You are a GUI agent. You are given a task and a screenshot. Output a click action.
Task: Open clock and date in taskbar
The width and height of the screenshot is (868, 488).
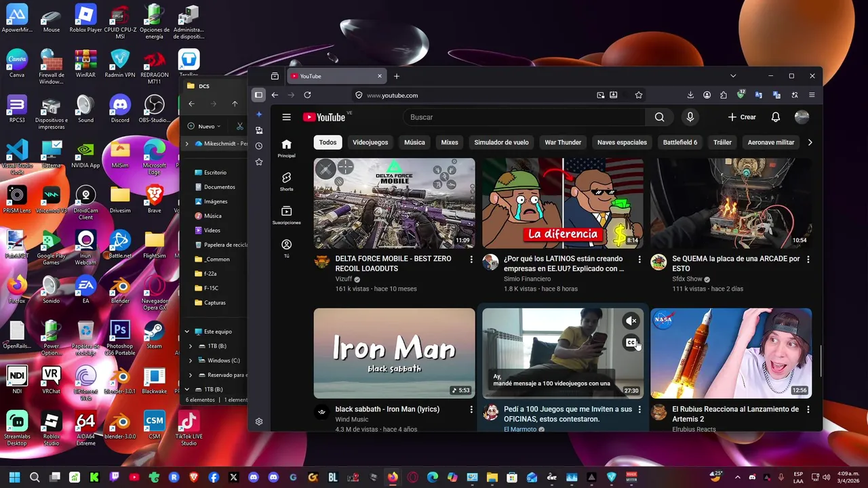[x=847, y=477]
